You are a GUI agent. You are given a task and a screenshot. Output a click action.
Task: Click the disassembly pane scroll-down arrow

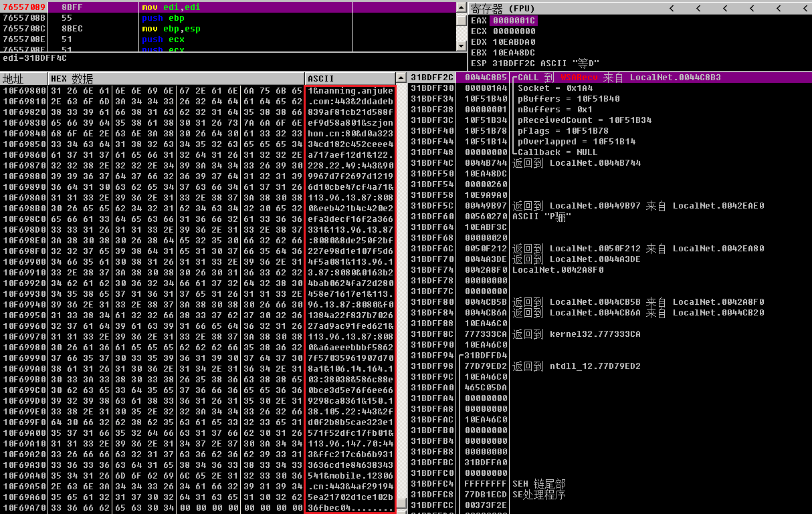click(461, 46)
